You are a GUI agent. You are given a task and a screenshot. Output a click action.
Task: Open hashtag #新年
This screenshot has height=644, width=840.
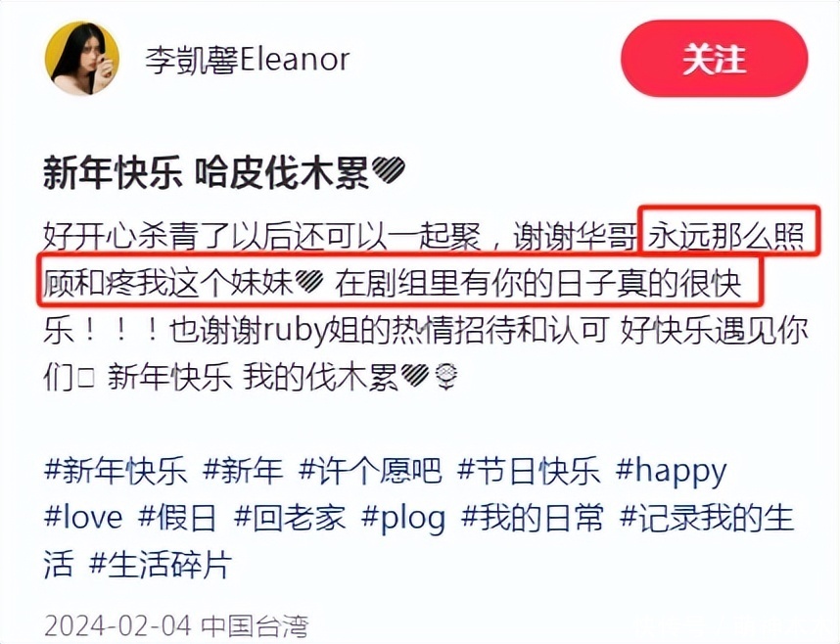click(x=243, y=471)
